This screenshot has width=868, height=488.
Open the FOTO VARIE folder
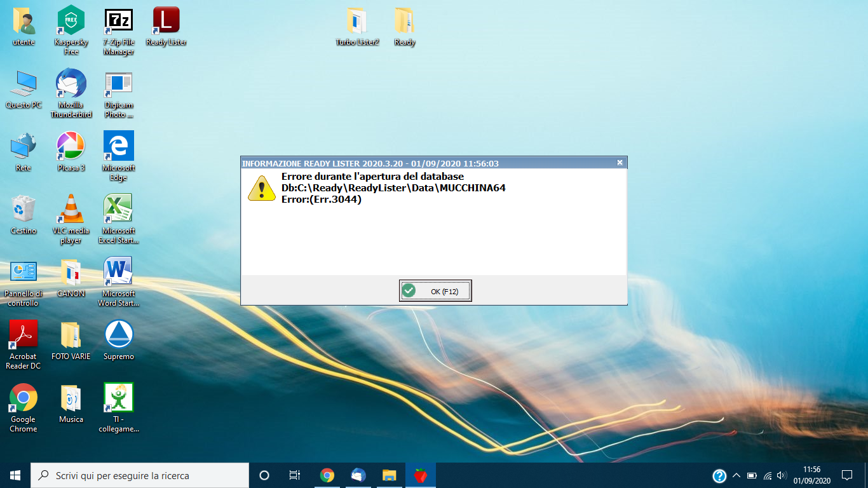(x=71, y=341)
